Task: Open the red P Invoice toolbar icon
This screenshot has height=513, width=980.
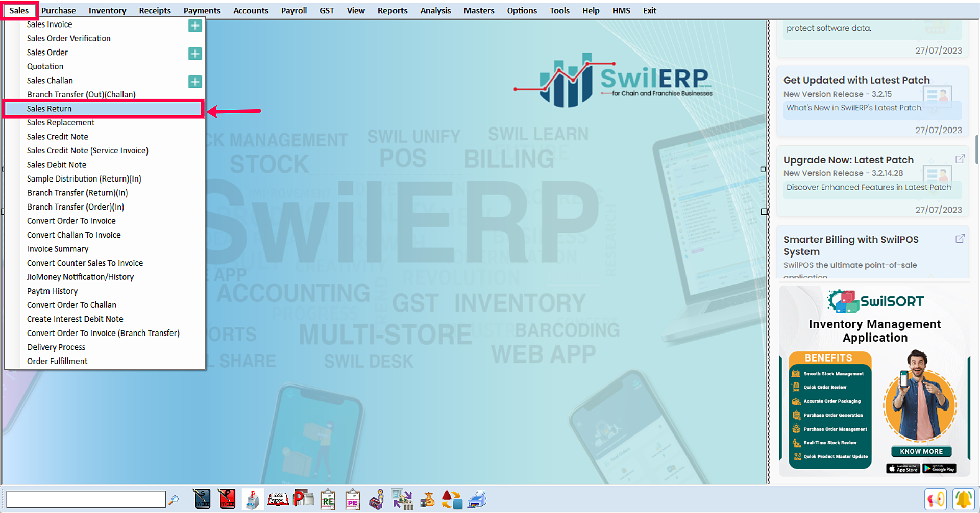Action: [x=227, y=499]
